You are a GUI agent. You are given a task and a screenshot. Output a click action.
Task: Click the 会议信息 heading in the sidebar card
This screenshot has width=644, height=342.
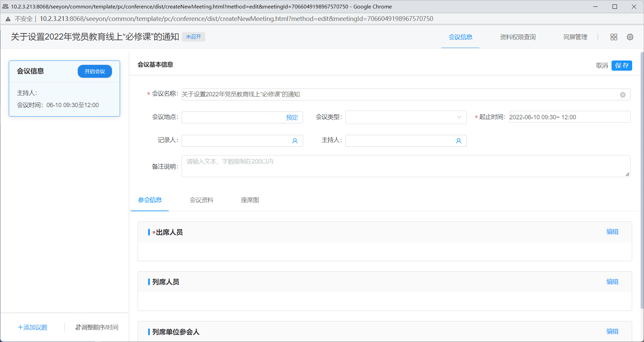pyautogui.click(x=30, y=71)
